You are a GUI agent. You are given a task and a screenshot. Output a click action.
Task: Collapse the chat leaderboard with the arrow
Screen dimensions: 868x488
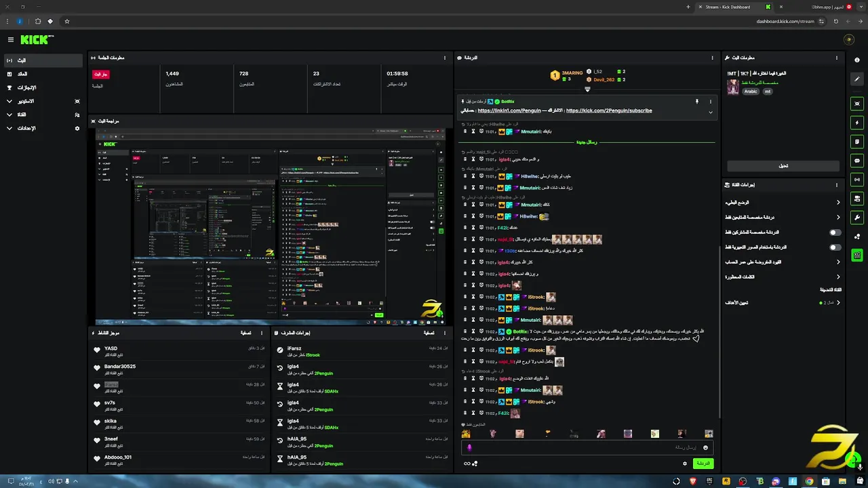coord(588,89)
